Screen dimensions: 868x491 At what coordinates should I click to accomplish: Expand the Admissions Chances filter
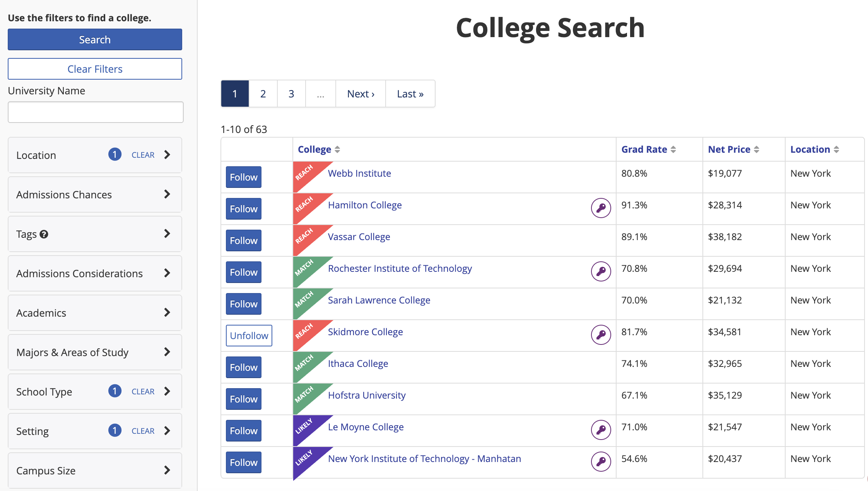click(x=95, y=194)
